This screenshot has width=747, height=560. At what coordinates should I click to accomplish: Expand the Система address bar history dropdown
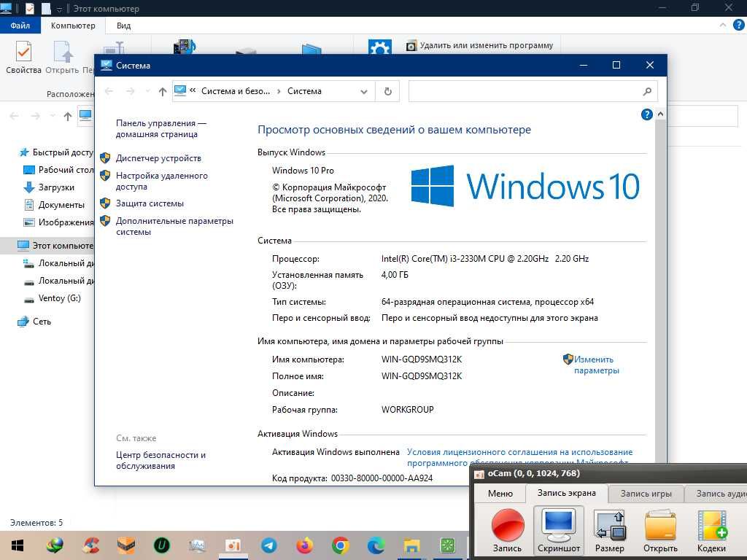click(364, 91)
